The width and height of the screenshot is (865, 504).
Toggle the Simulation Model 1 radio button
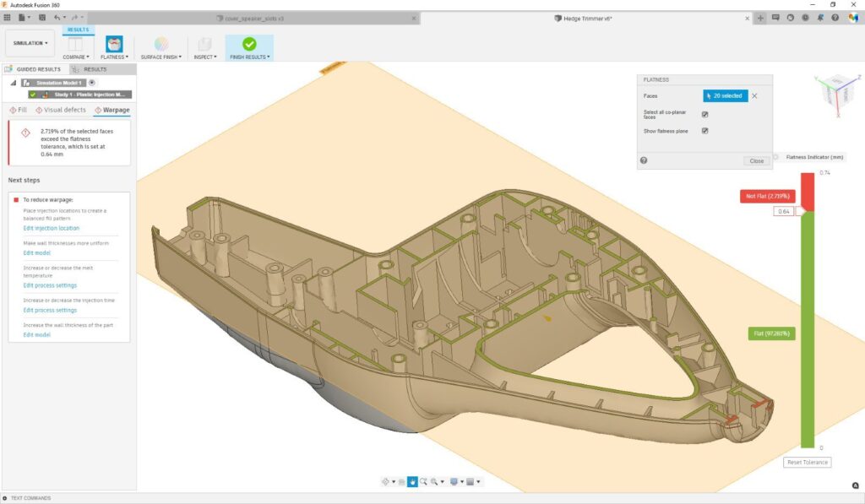[x=91, y=83]
